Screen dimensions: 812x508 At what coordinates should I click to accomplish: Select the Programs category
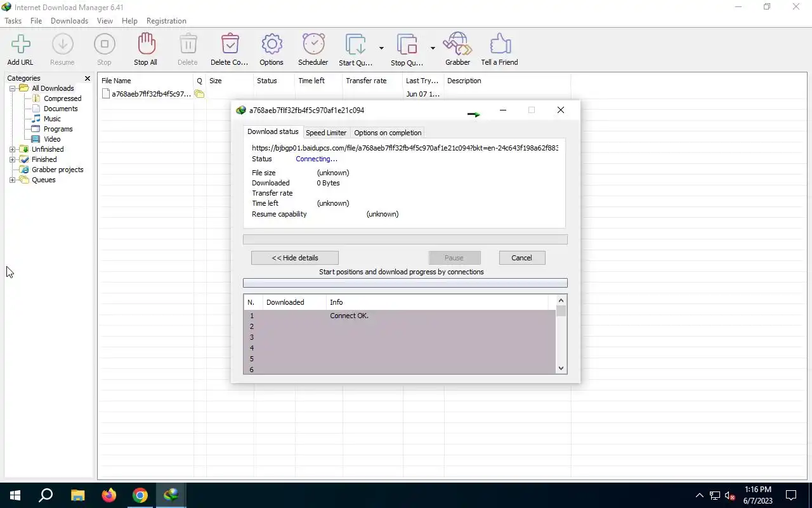pos(58,129)
